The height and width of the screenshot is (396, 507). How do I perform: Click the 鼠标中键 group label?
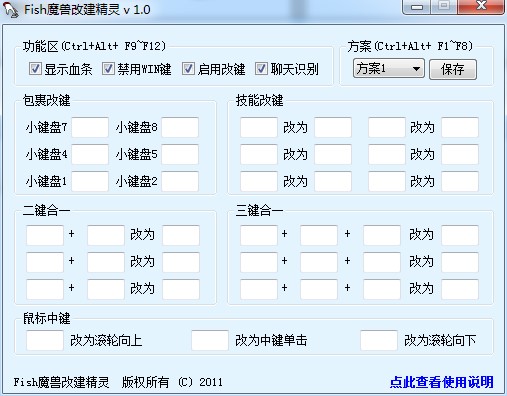click(46, 318)
